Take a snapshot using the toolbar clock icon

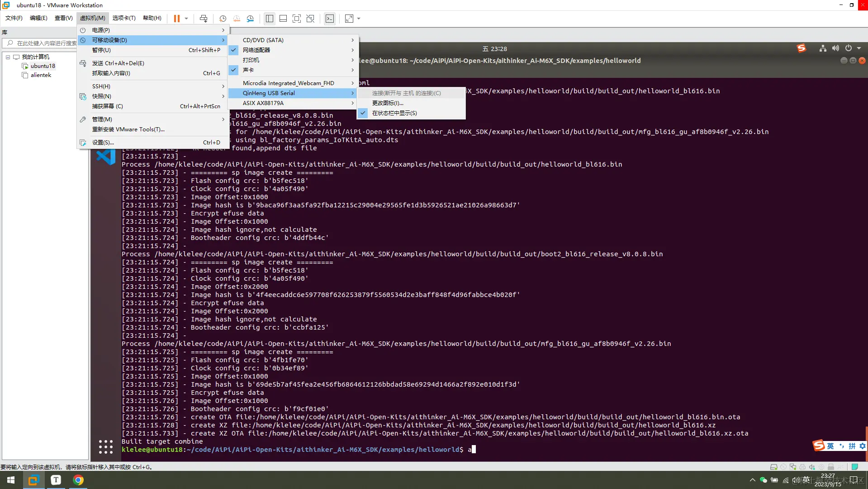(223, 19)
